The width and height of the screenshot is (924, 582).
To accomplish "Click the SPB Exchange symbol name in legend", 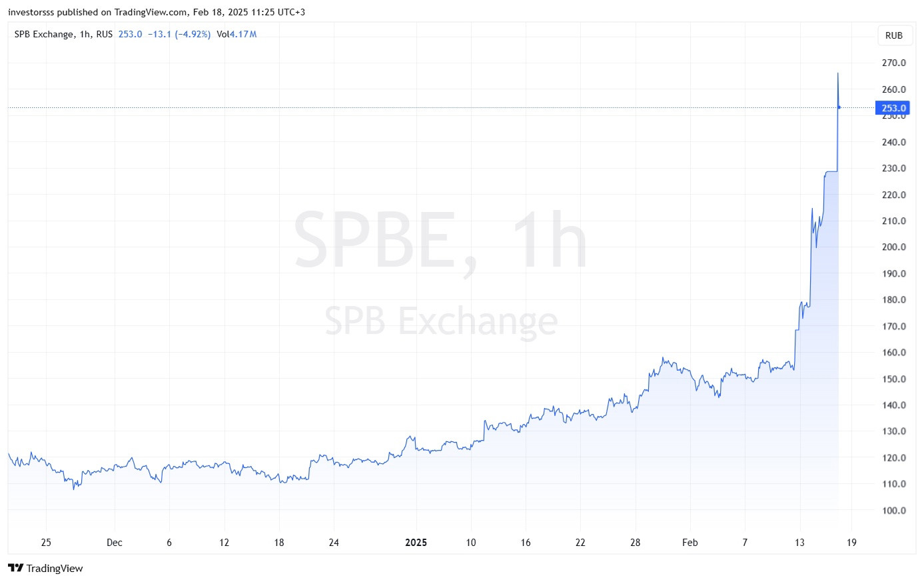I will coord(44,34).
